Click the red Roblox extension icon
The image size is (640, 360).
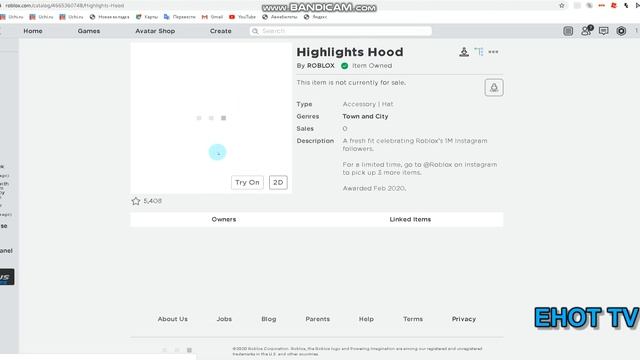613,6
